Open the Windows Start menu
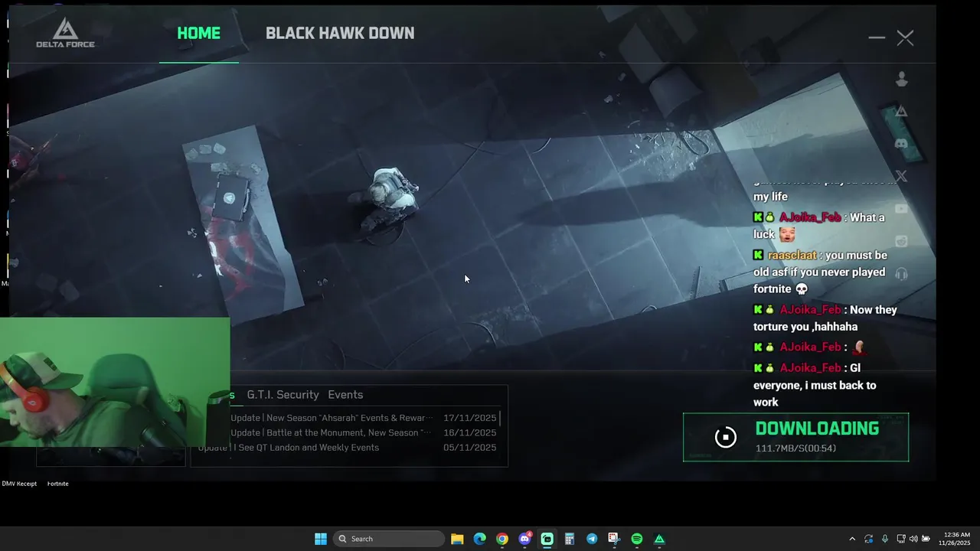The image size is (980, 551). click(321, 539)
